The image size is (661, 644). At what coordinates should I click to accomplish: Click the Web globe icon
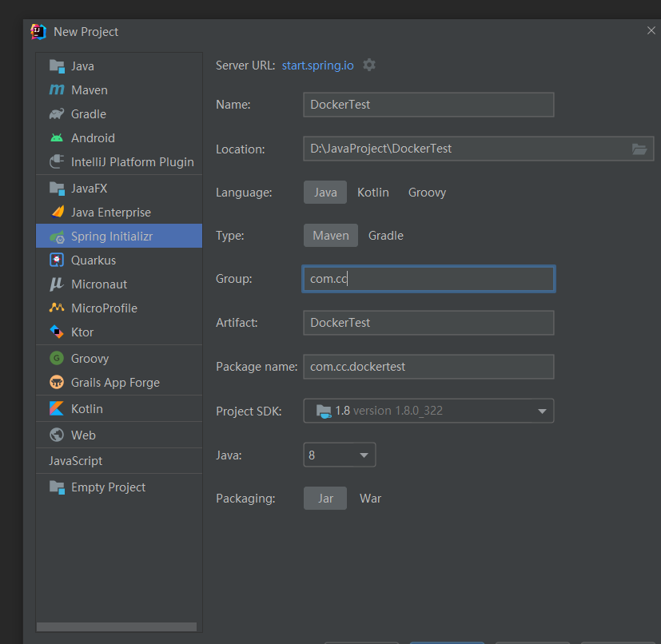pos(57,435)
